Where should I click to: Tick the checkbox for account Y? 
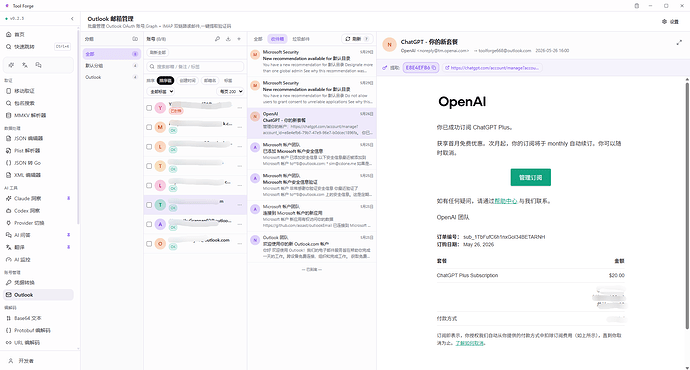pyautogui.click(x=149, y=108)
